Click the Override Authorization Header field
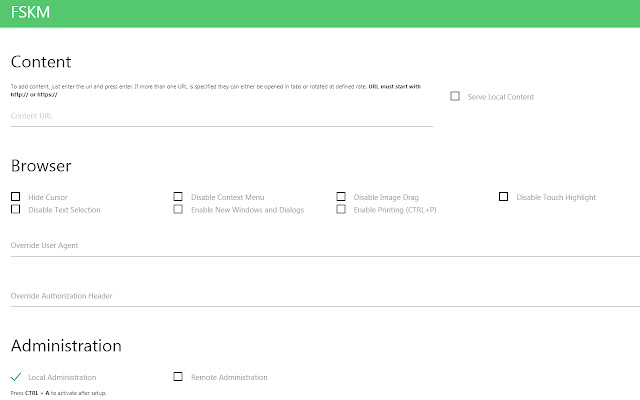The width and height of the screenshot is (640, 400). point(325,296)
